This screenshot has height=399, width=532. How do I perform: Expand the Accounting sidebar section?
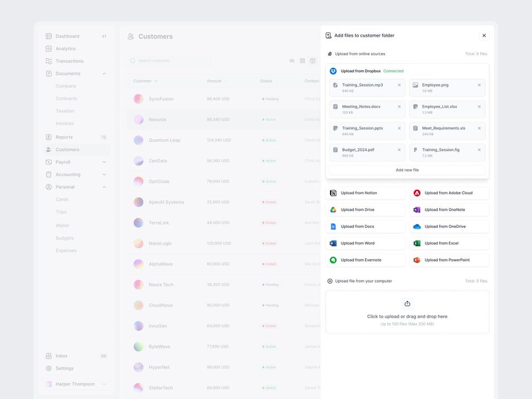104,175
